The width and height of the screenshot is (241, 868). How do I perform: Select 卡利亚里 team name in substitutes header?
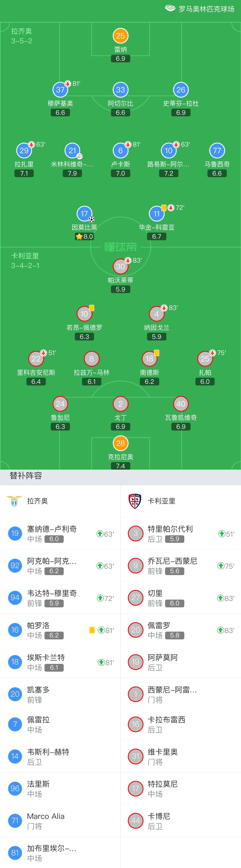[x=161, y=501]
